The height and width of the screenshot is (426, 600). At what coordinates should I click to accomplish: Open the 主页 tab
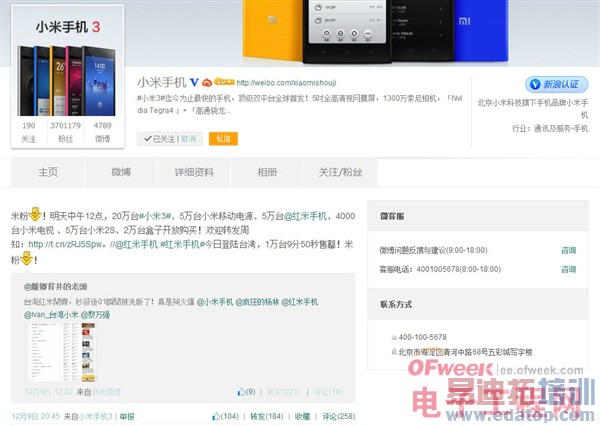(x=48, y=172)
